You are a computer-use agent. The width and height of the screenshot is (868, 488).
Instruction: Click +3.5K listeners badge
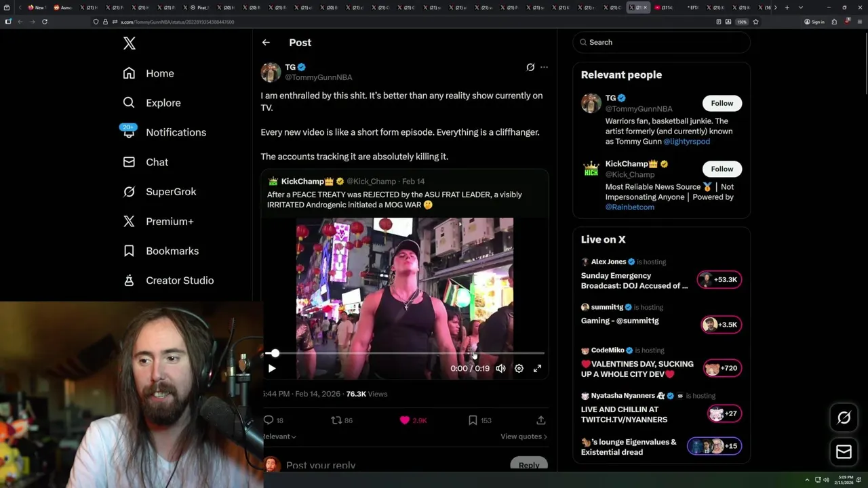click(x=721, y=325)
